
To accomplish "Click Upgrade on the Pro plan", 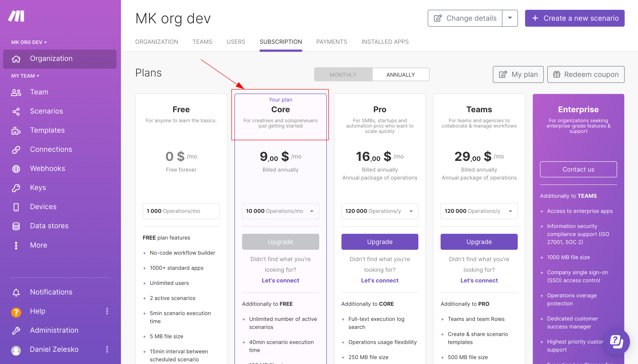I will tap(379, 242).
